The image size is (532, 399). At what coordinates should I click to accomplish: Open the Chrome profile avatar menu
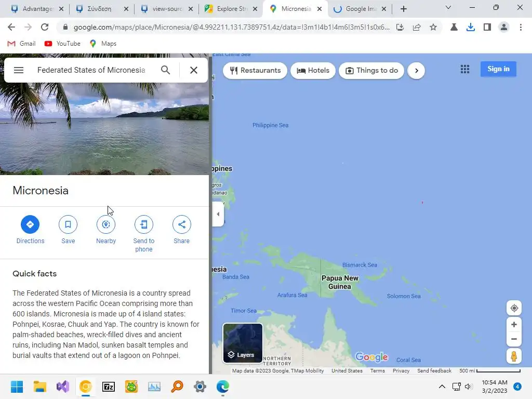click(504, 27)
